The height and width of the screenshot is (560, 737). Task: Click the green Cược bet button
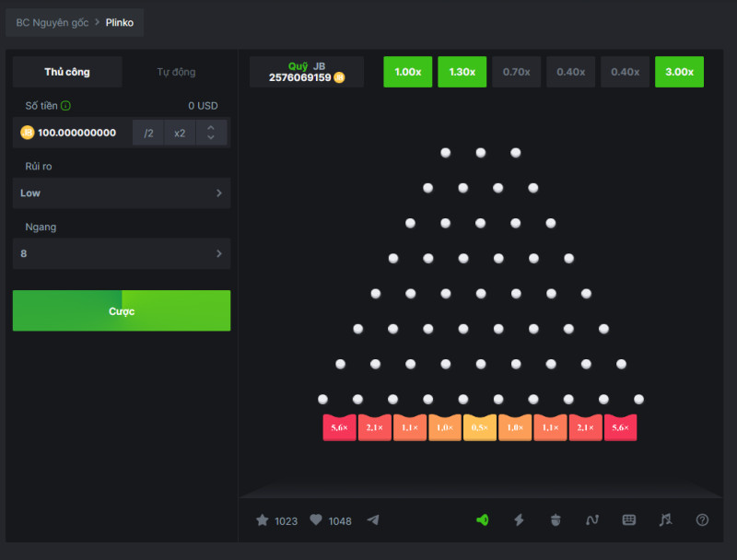122,310
